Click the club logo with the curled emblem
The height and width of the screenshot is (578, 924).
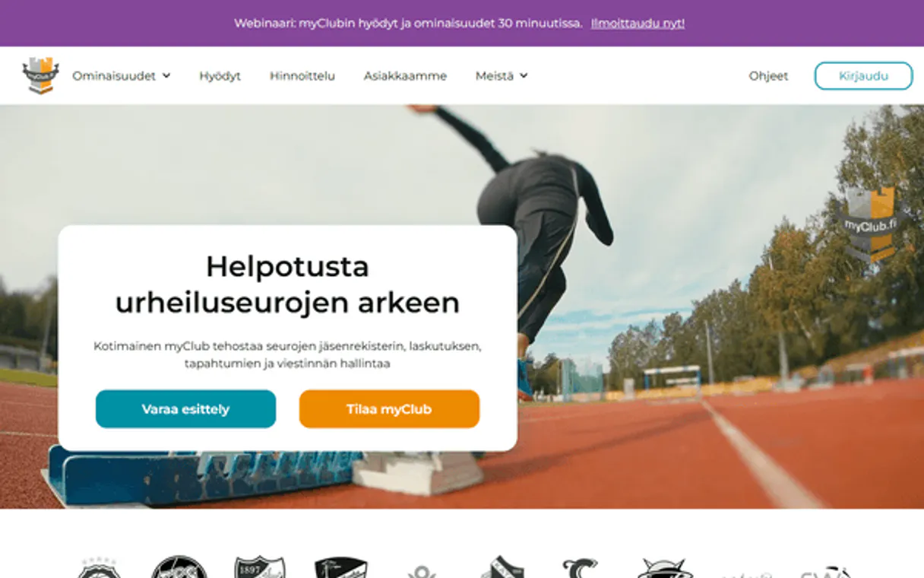pos(580,568)
